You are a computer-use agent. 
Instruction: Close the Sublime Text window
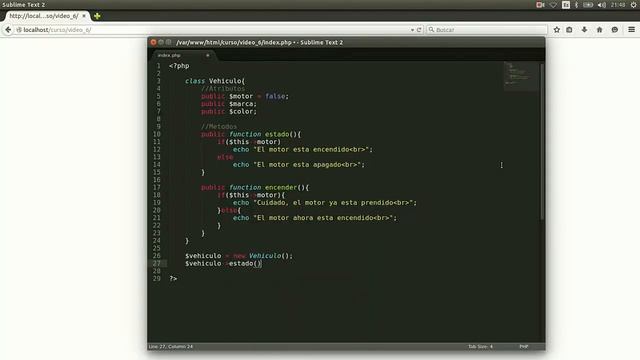[x=153, y=42]
